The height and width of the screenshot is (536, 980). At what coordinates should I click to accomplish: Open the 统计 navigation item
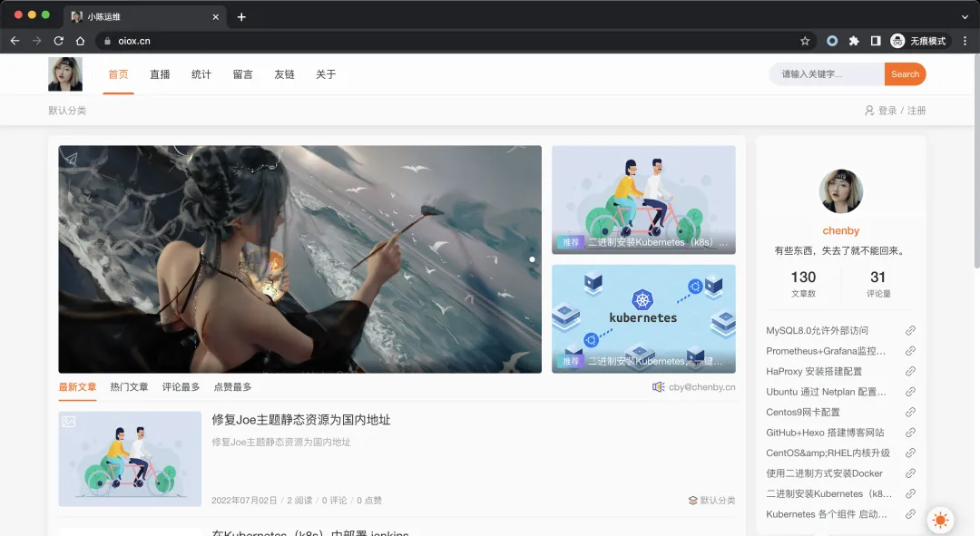(201, 74)
